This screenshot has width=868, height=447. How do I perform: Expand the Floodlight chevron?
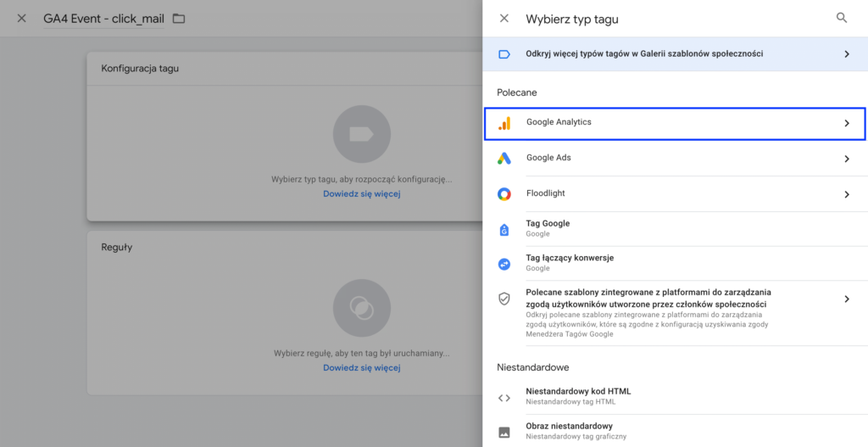tap(847, 194)
